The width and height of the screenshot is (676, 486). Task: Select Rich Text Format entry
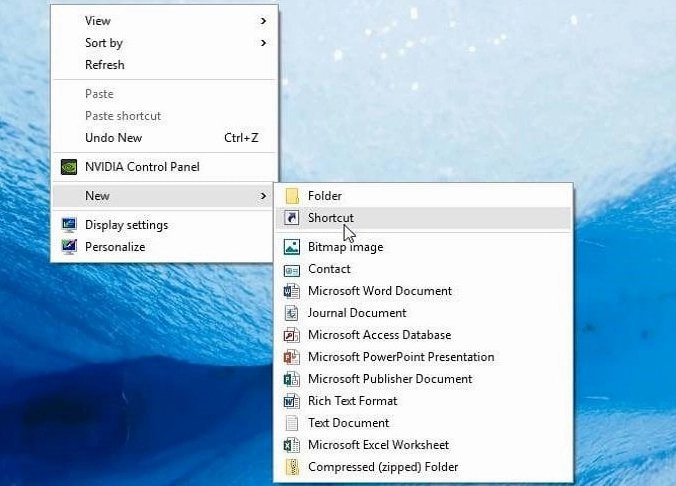(352, 401)
